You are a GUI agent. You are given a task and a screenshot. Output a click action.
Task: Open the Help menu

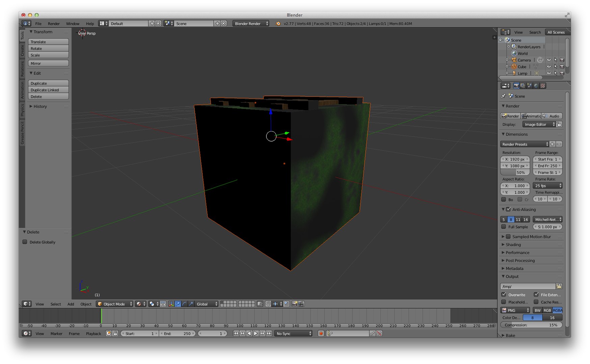90,23
